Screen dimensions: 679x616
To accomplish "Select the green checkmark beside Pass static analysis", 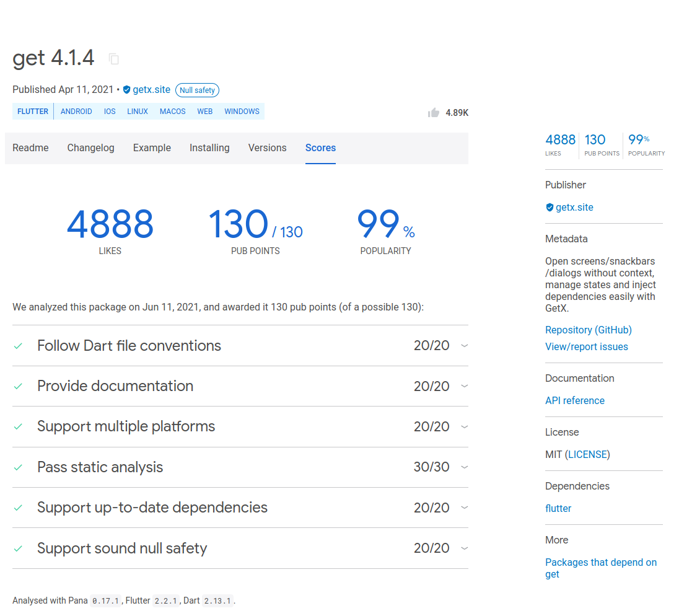I will (x=18, y=467).
